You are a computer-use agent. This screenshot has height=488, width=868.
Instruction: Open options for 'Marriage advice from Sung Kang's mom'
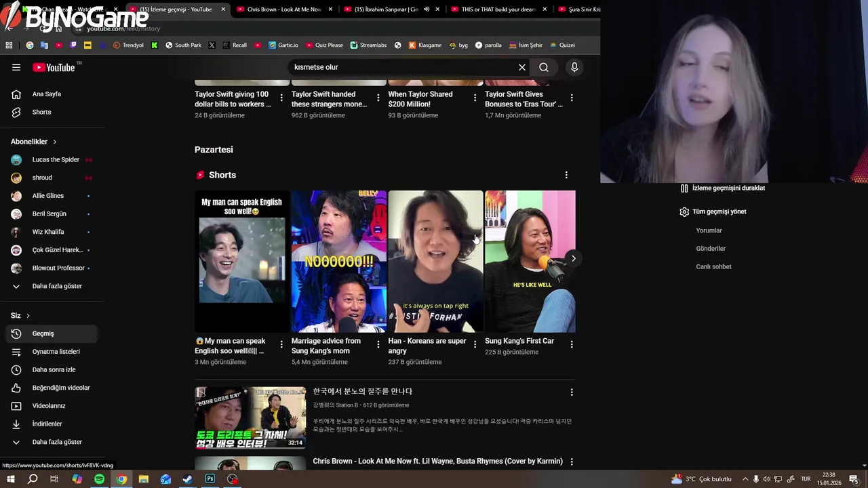pos(378,344)
